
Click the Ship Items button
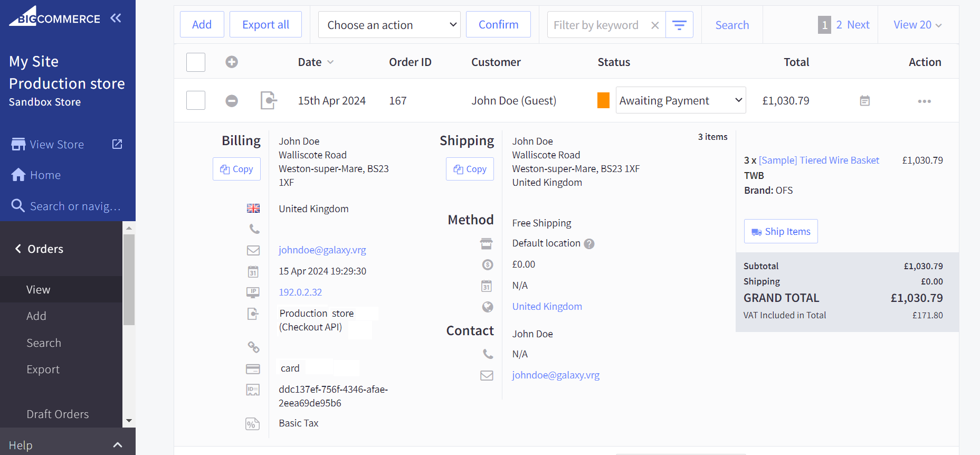781,231
